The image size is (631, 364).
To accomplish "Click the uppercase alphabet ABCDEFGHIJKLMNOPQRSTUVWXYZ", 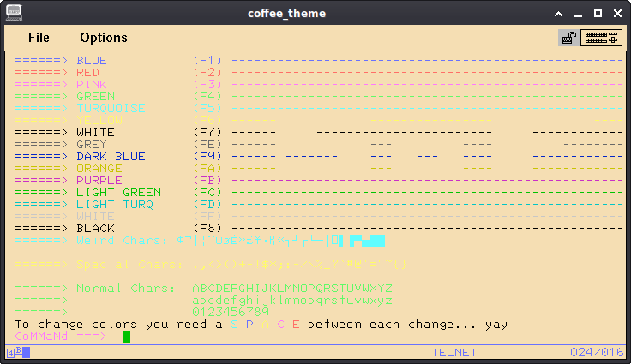I will [x=292, y=289].
